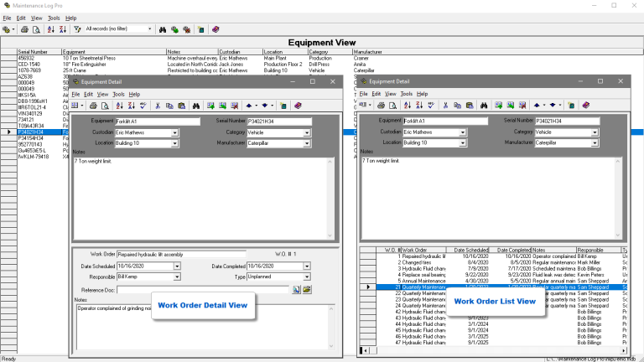The height and width of the screenshot is (362, 644).
Task: Click the view document icon beside Reference Doc
Action: (x=296, y=289)
